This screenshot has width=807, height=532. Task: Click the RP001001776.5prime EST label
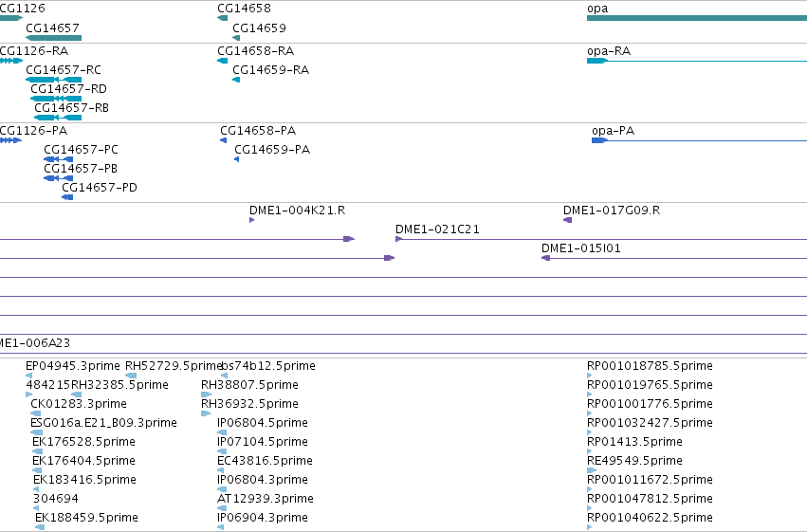click(650, 404)
